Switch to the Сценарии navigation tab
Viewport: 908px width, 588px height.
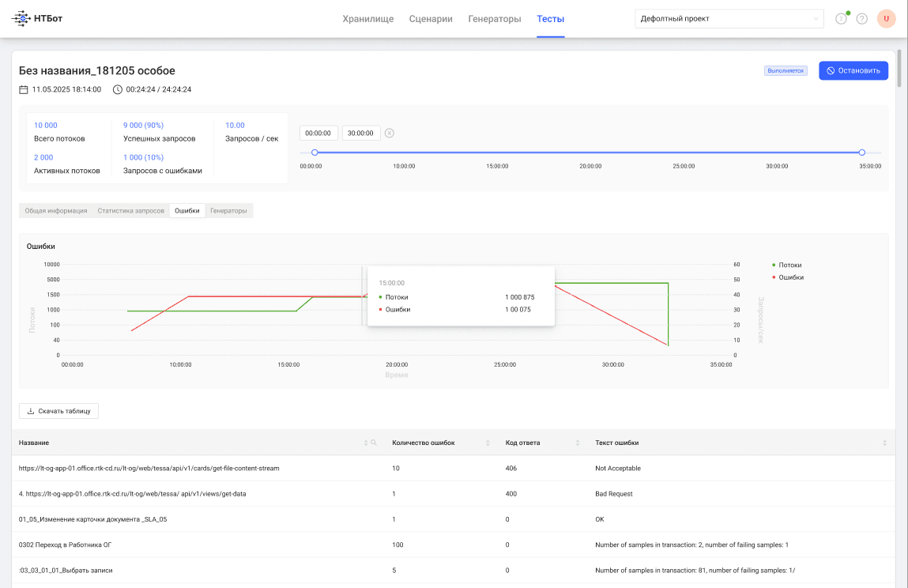tap(431, 18)
